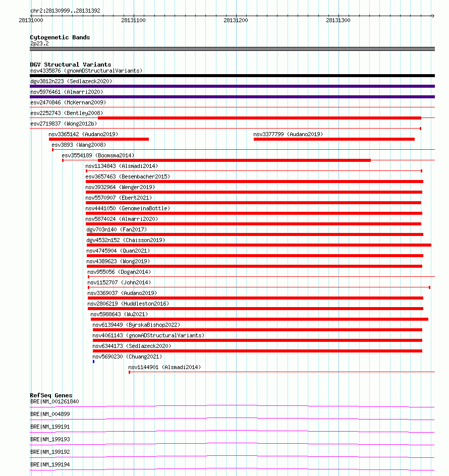The height and width of the screenshot is (476, 449).
Task: Click the RefSeq Genes track title
Action: point(51,395)
